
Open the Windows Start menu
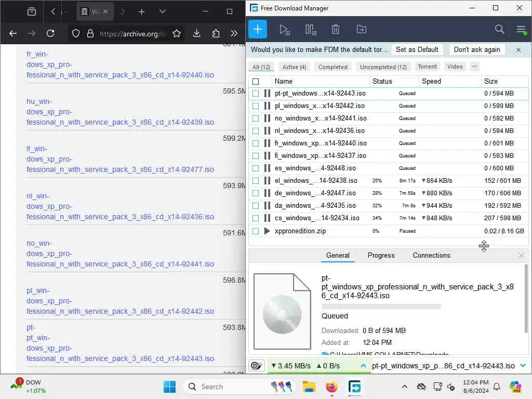[170, 387]
